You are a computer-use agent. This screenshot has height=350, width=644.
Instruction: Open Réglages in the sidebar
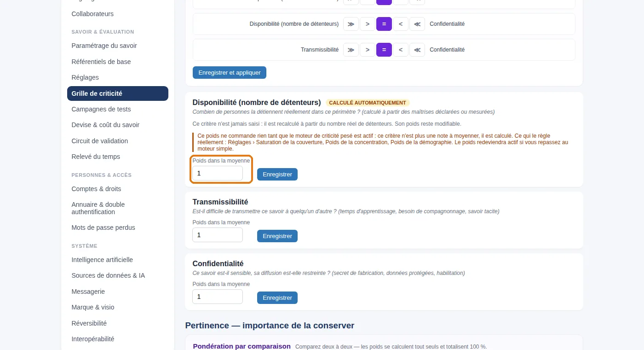118,77
